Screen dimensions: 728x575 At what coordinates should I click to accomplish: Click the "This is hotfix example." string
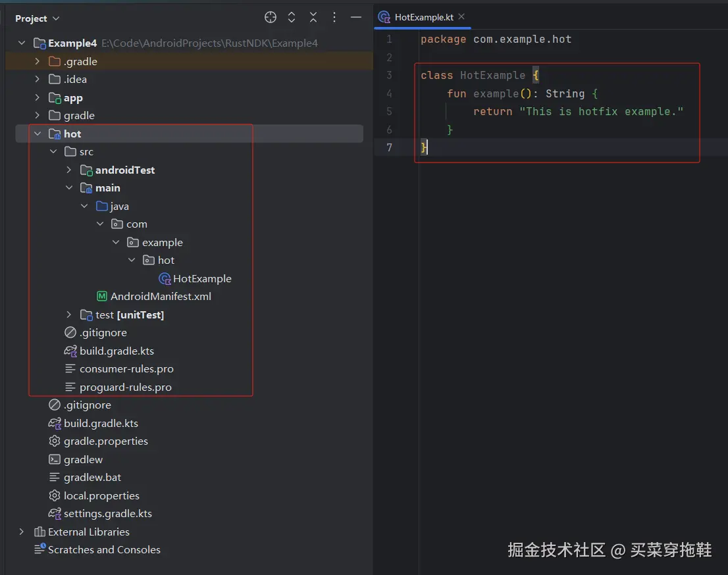click(x=601, y=111)
